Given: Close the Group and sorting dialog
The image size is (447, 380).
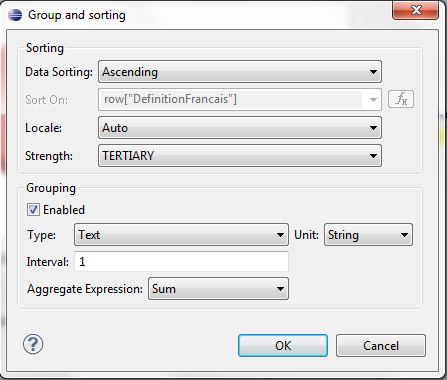Looking at the screenshot, I should point(415,11).
